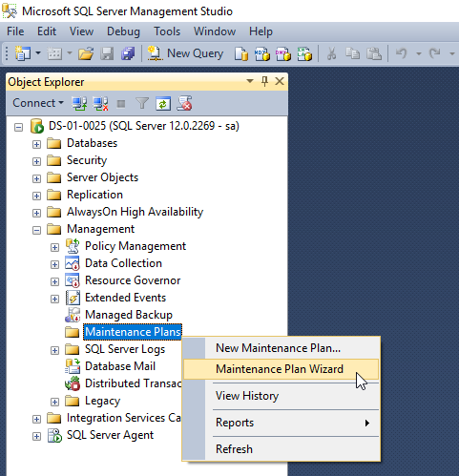Select the DS-01-0025 server node
Screen dimensions: 459x476
(x=143, y=126)
